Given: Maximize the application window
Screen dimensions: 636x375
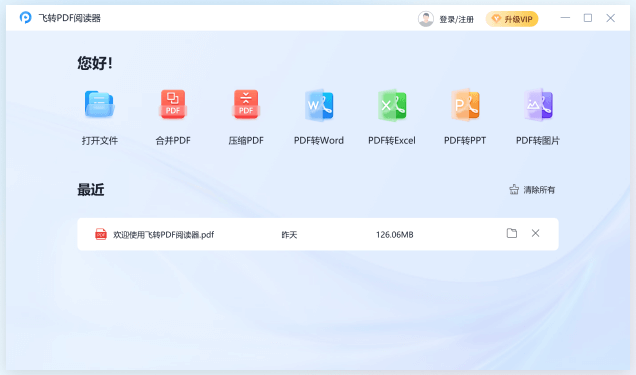Looking at the screenshot, I should (x=588, y=18).
